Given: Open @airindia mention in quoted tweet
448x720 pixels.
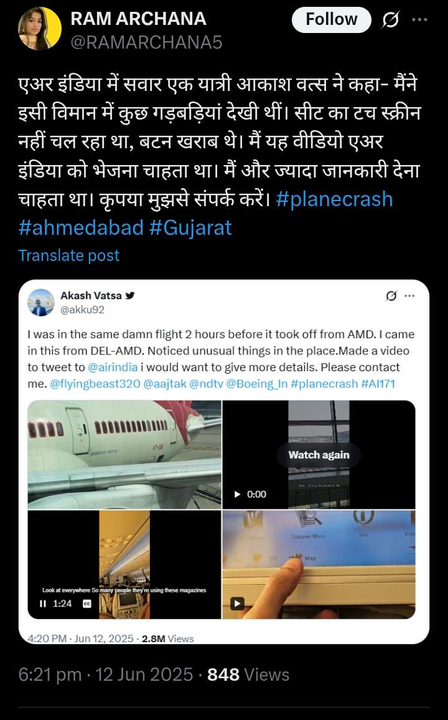Looking at the screenshot, I should click(x=108, y=367).
